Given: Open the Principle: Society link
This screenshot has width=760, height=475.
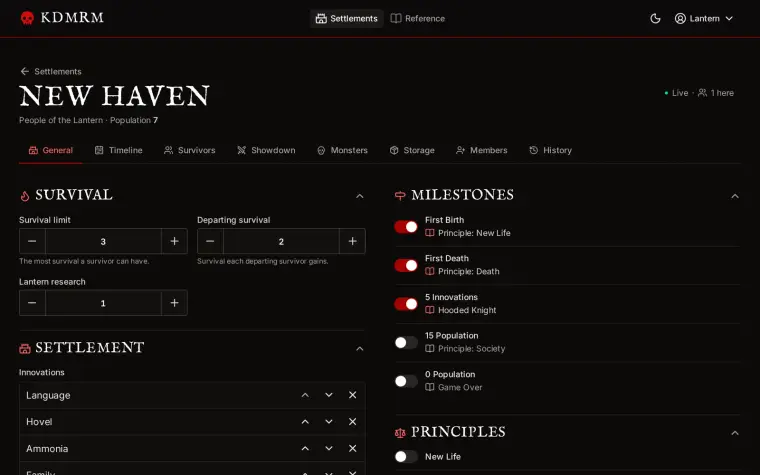Looking at the screenshot, I should pos(472,348).
